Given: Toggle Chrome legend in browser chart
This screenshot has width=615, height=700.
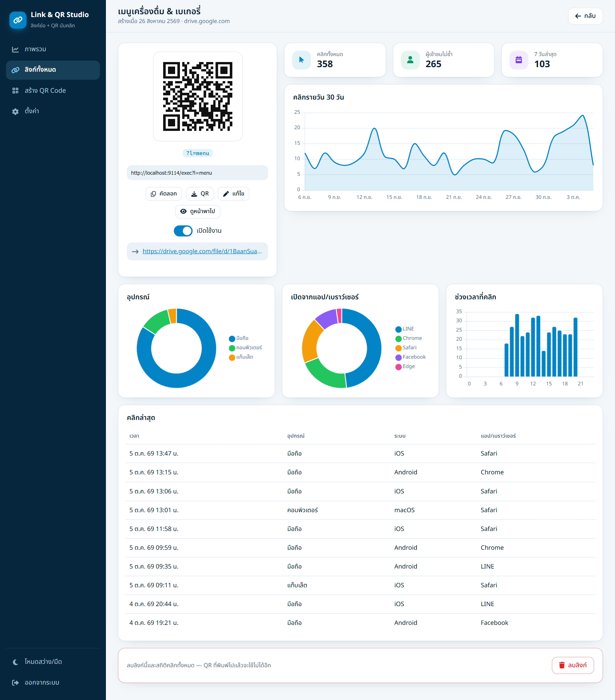Looking at the screenshot, I should (x=409, y=338).
